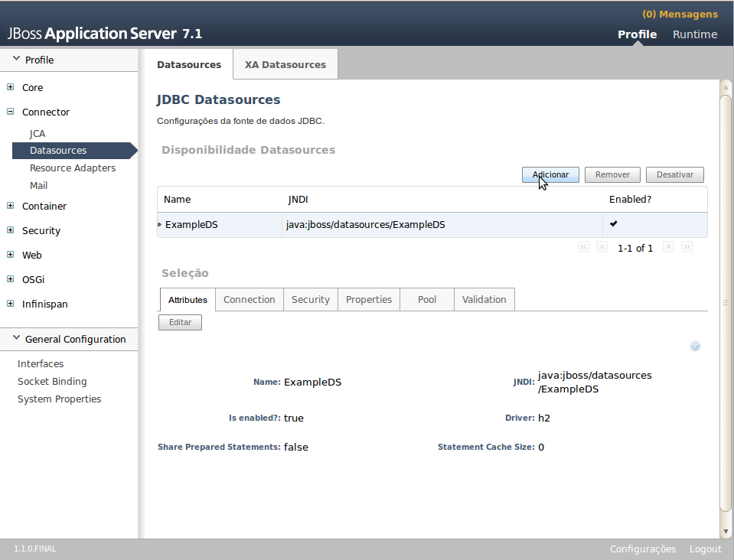Click the Enabled? column header

pyautogui.click(x=630, y=200)
